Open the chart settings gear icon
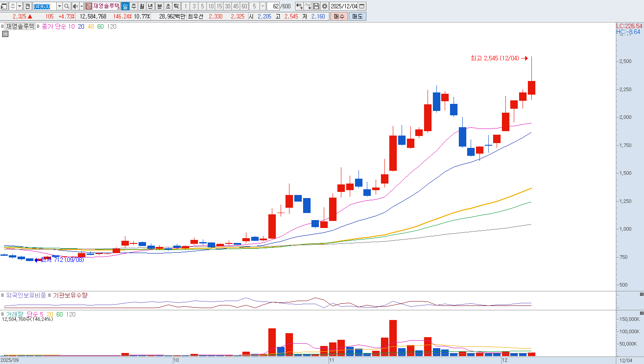Image resolution: width=644 pixels, height=364 pixels. pos(325,6)
